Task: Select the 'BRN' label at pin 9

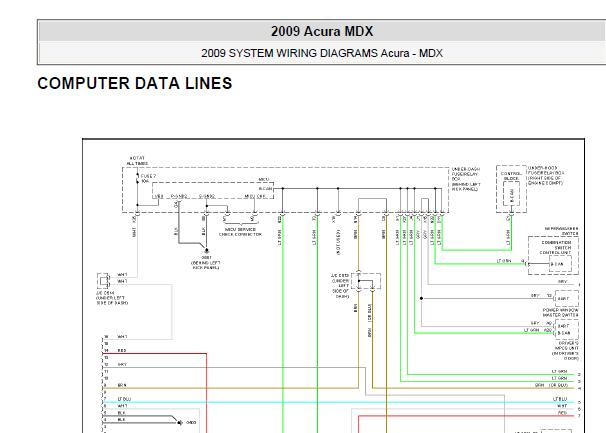Action: (x=122, y=385)
